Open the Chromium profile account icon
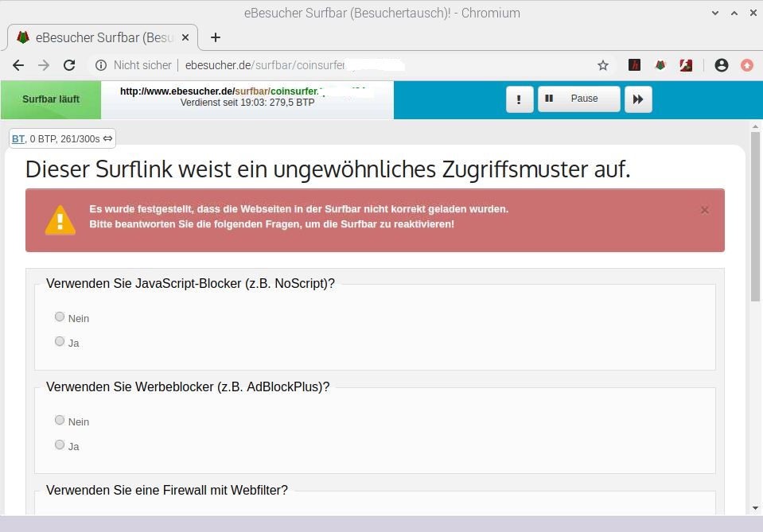 tap(722, 65)
